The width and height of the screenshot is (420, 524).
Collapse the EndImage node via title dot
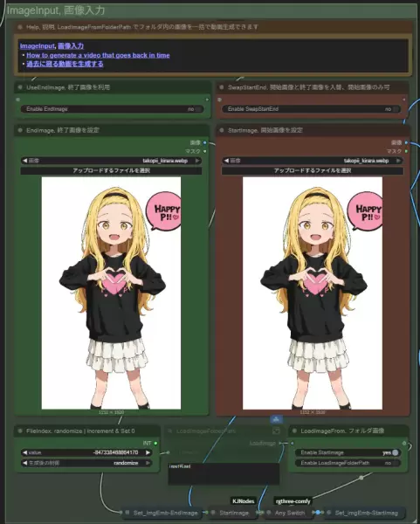[x=20, y=130]
